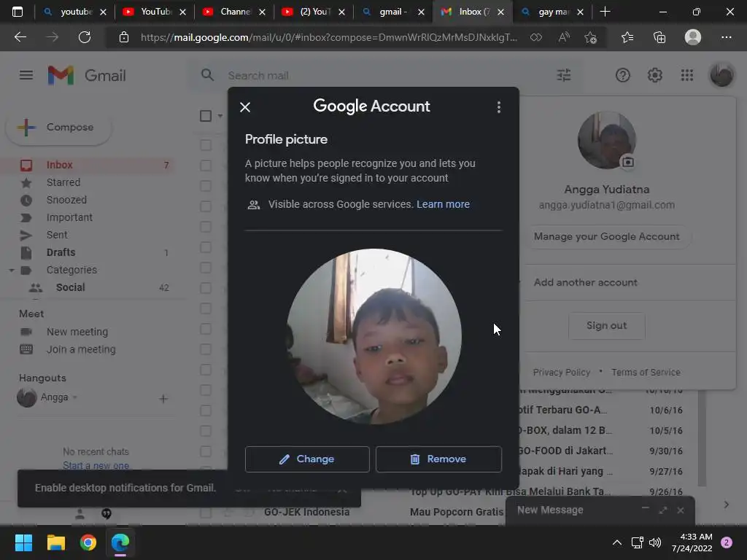The height and width of the screenshot is (560, 747).
Task: Click the Sign out button
Action: (606, 326)
